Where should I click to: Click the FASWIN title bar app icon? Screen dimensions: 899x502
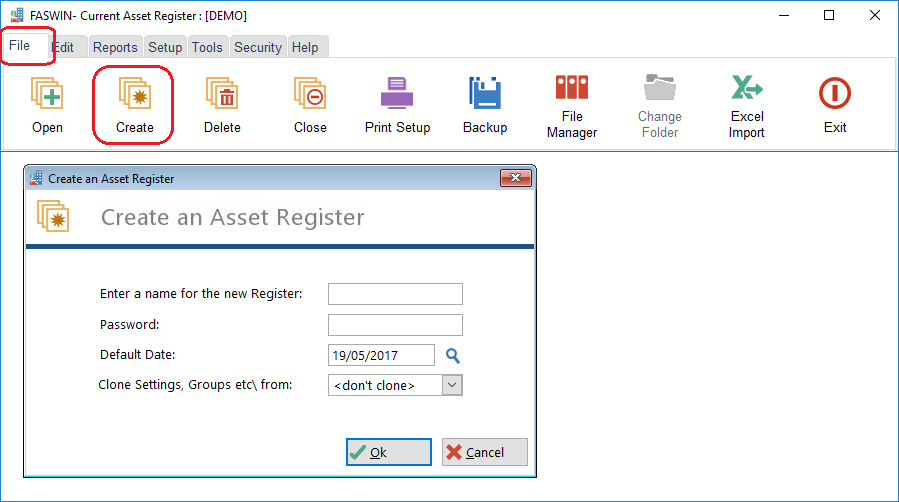click(x=17, y=15)
